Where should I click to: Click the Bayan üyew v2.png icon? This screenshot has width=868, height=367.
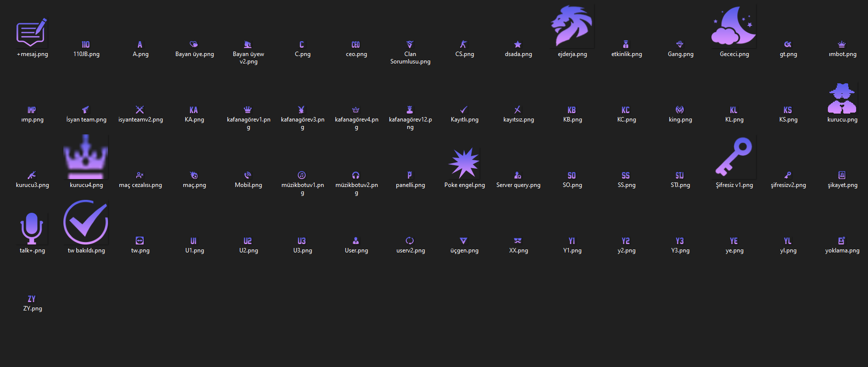pyautogui.click(x=248, y=45)
